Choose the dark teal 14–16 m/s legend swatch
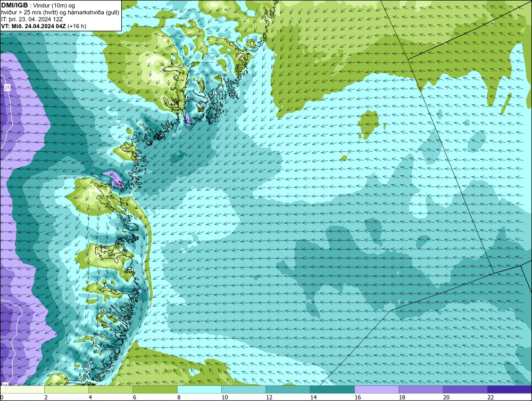This screenshot has height=401, width=532. pos(332,389)
